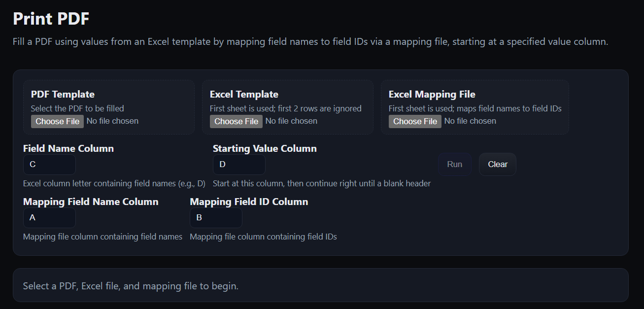The width and height of the screenshot is (644, 309).
Task: Click 'No file chosen' beside PDF Template
Action: [112, 121]
